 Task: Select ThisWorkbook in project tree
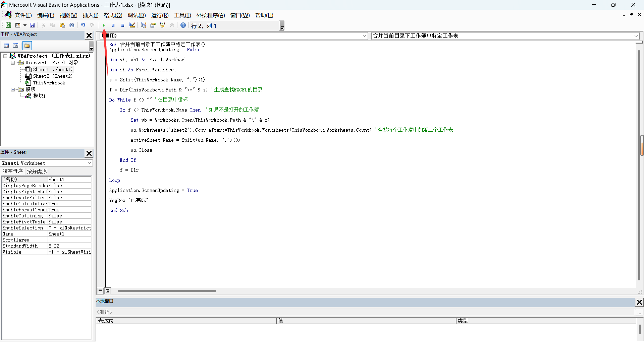pos(49,83)
